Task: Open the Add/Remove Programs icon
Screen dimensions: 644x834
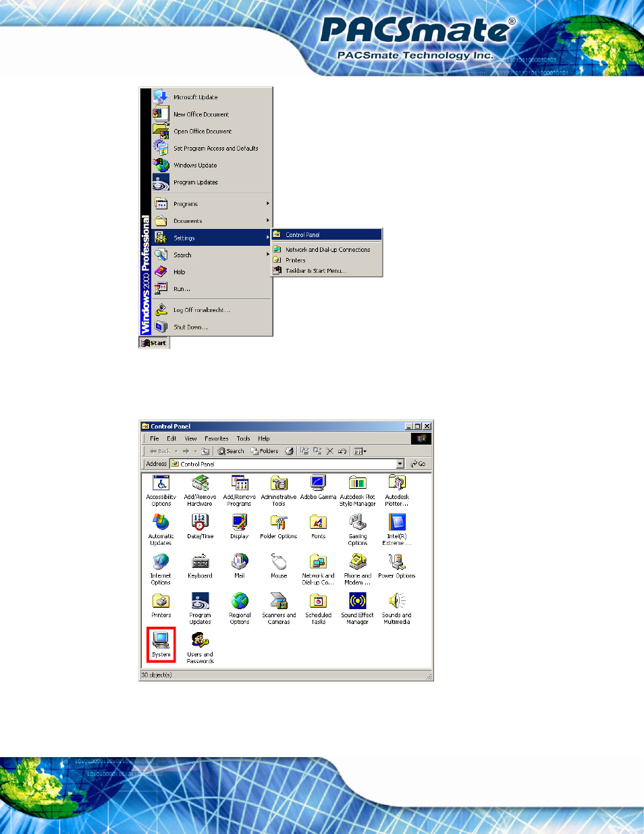Action: pyautogui.click(x=239, y=491)
